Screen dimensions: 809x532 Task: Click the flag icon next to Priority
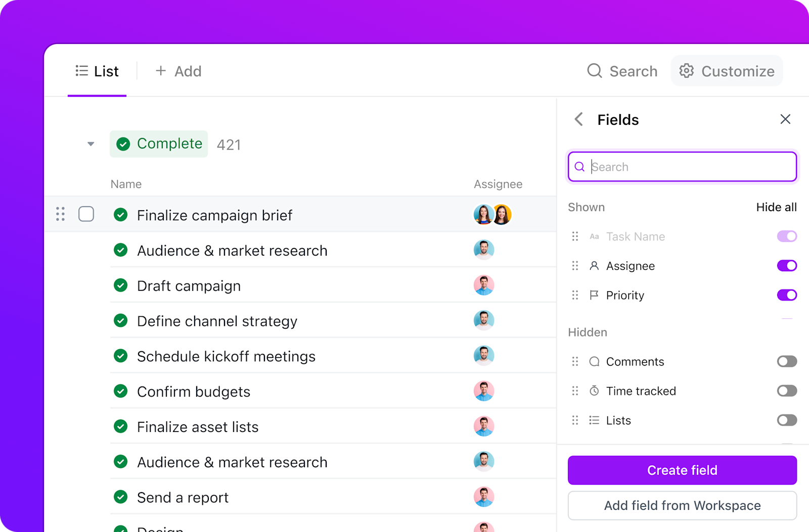tap(594, 295)
